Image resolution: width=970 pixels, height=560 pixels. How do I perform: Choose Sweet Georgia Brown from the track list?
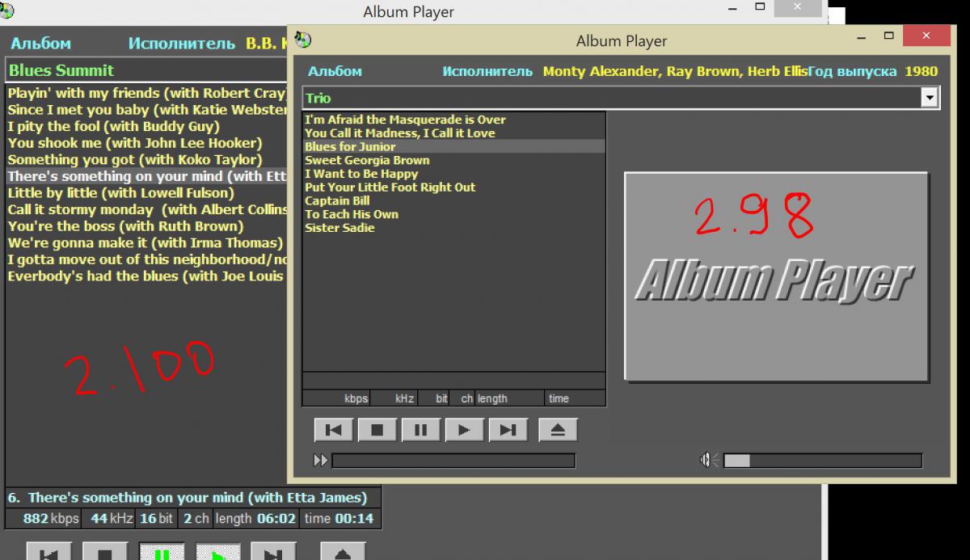click(367, 160)
